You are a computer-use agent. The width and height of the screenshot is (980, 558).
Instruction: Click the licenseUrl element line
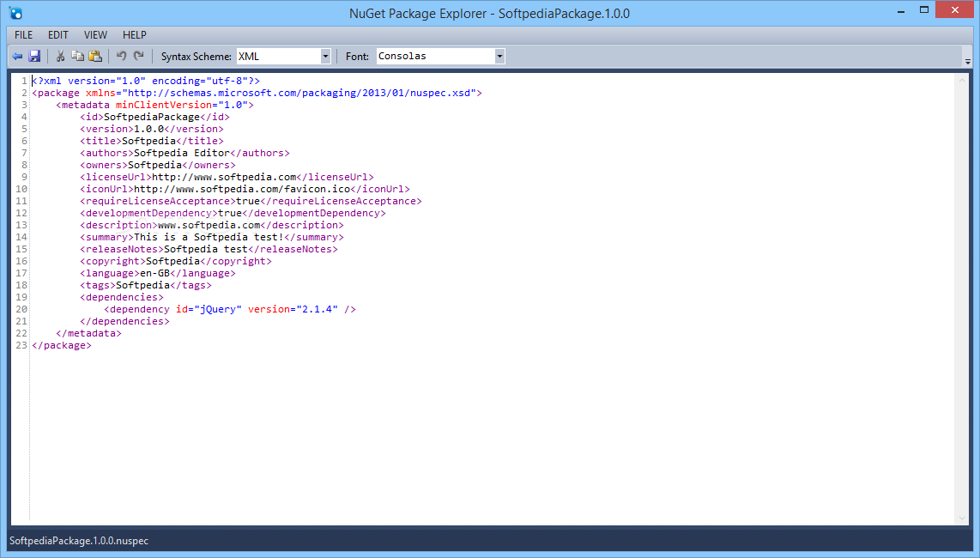227,177
